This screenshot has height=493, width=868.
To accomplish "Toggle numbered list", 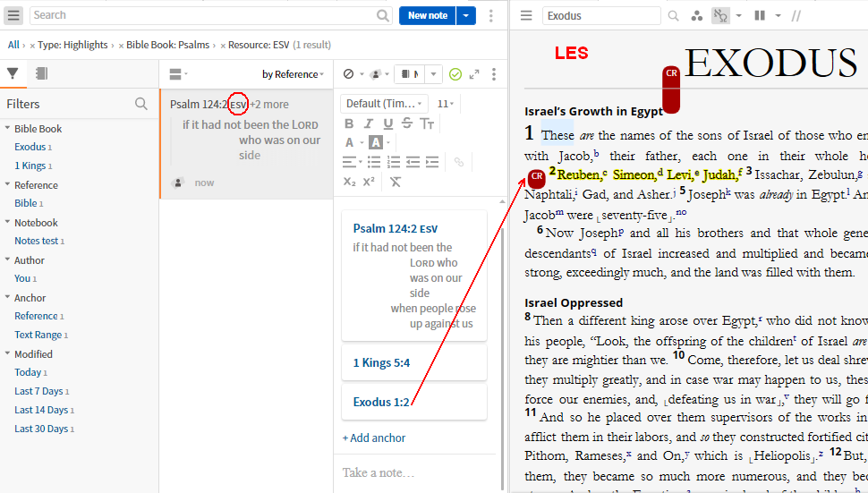I will (x=394, y=162).
